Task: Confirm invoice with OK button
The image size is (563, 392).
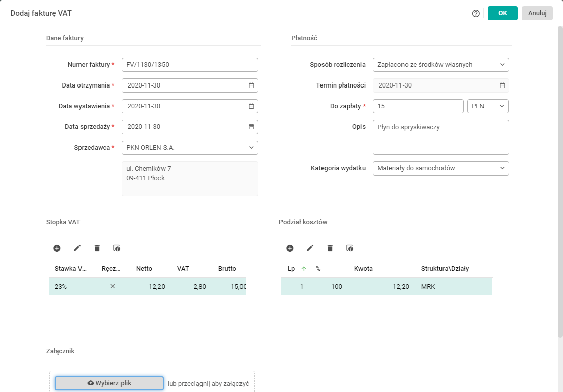Action: (502, 13)
